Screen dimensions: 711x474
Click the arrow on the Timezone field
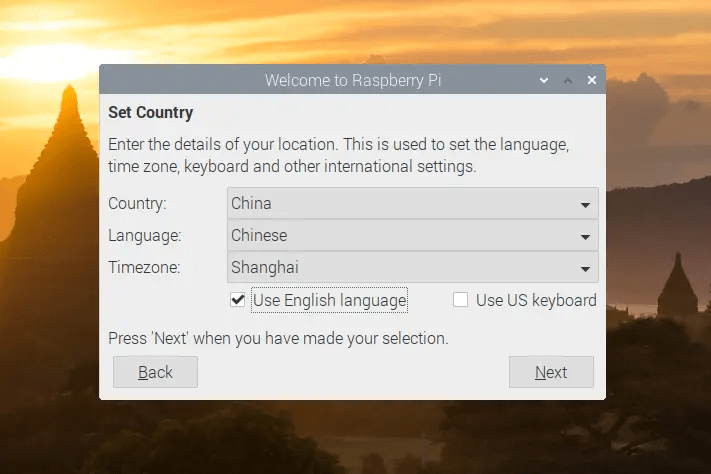[x=584, y=268]
